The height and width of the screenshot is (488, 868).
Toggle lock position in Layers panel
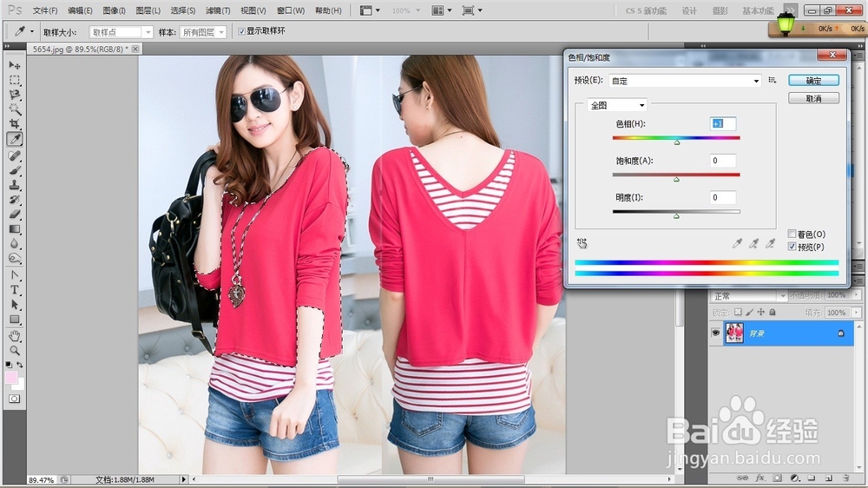coord(761,313)
